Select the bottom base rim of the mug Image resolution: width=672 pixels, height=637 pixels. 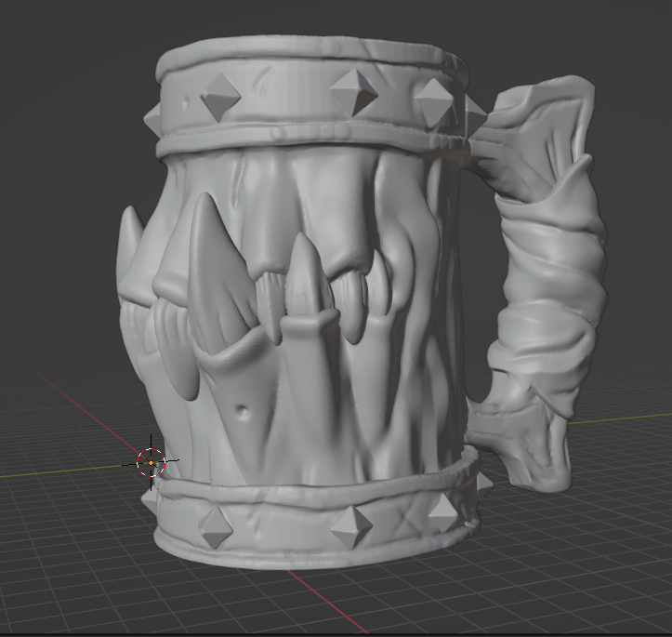(317, 553)
